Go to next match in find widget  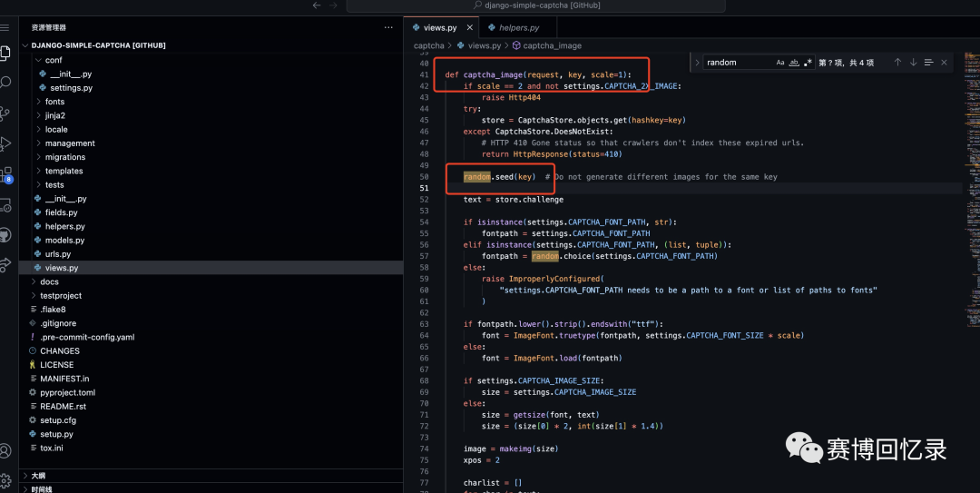click(x=913, y=63)
